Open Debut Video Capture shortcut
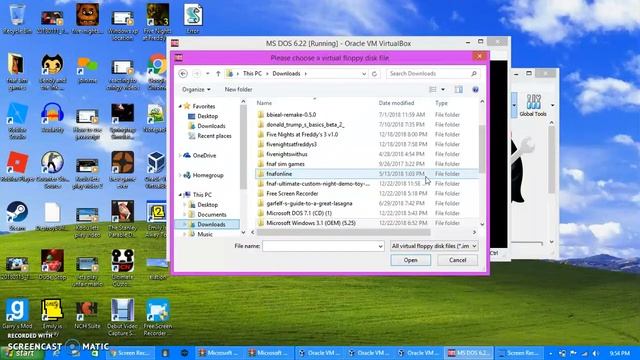This screenshot has height=360, width=640. (122, 317)
